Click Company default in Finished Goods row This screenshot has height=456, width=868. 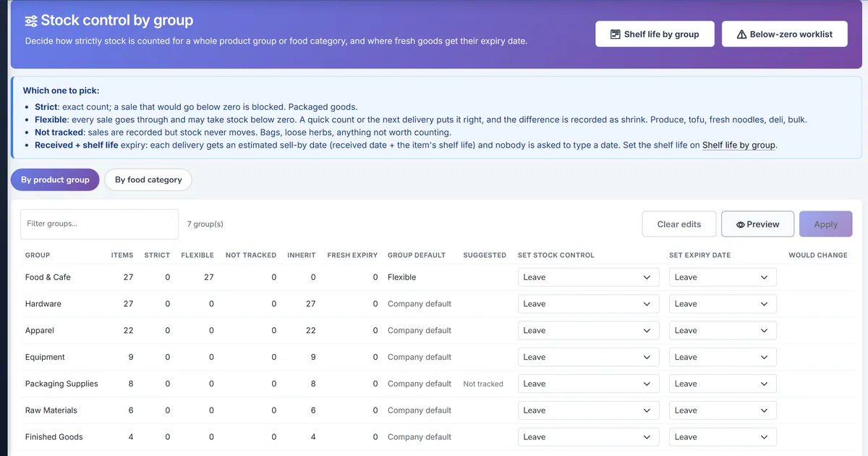click(420, 437)
